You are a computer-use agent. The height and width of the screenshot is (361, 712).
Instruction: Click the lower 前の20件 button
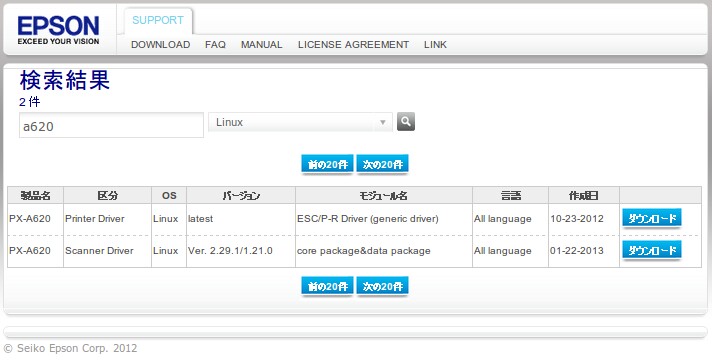point(327,286)
